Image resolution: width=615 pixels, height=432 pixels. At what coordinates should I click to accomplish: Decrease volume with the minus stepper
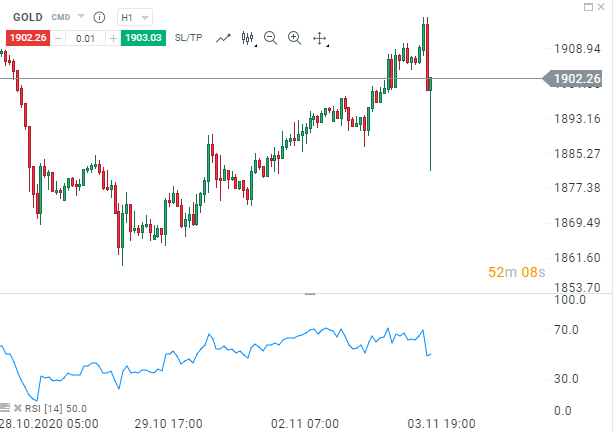[59, 38]
